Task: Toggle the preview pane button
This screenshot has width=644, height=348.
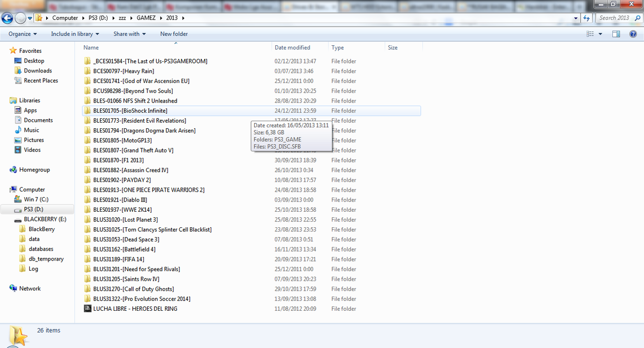Action: pyautogui.click(x=616, y=34)
